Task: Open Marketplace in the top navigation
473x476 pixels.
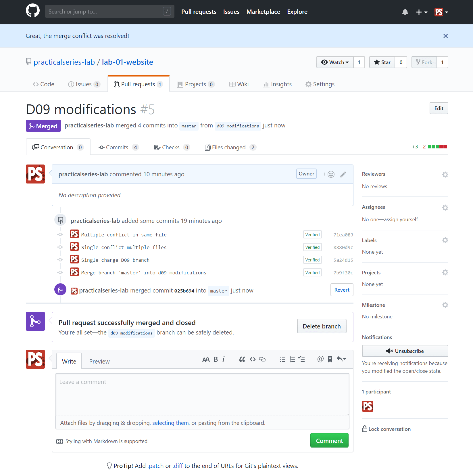Action: (x=263, y=12)
